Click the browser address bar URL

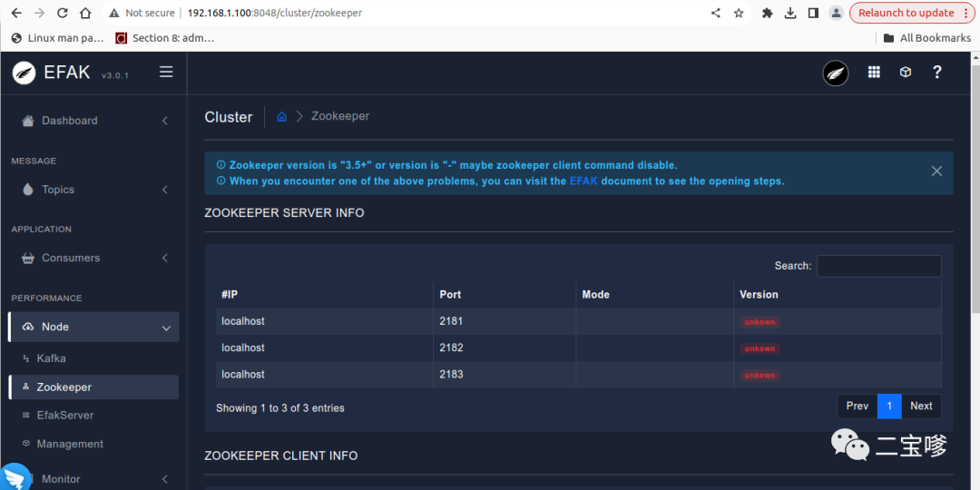(x=274, y=13)
